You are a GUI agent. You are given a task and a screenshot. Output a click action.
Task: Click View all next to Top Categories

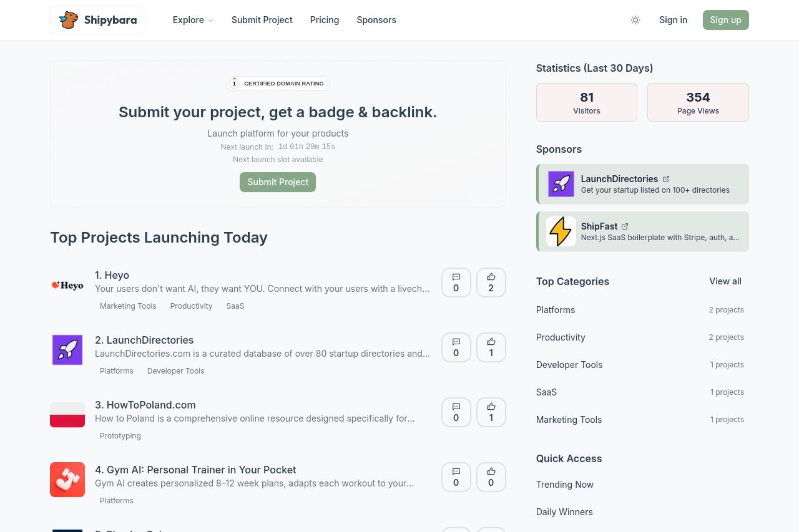(x=725, y=281)
